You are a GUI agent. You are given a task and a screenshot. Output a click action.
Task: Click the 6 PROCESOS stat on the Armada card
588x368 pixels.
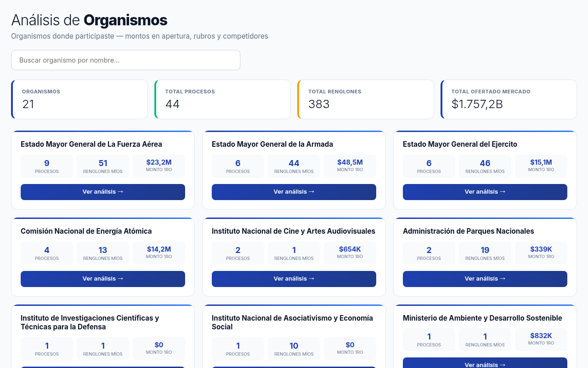237,166
